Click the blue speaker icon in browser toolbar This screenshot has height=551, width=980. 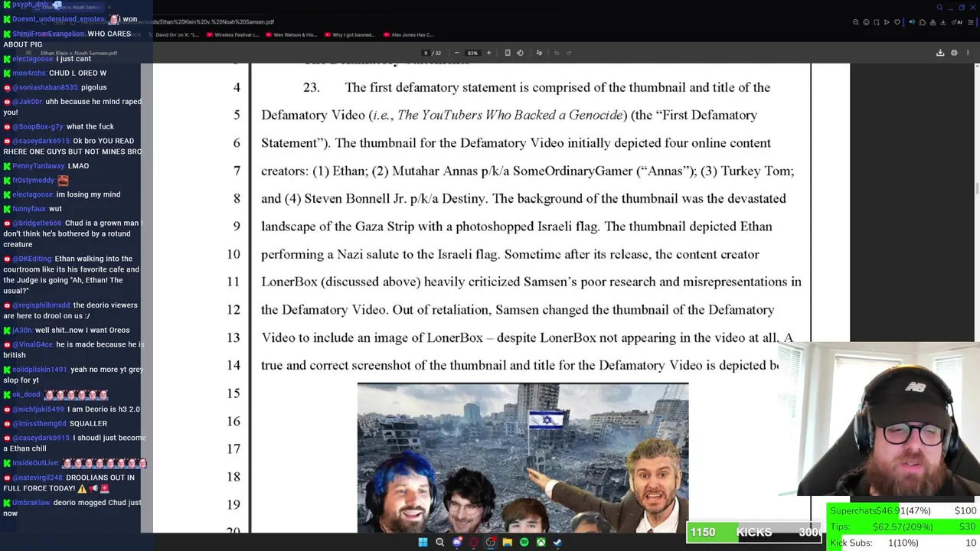click(912, 22)
